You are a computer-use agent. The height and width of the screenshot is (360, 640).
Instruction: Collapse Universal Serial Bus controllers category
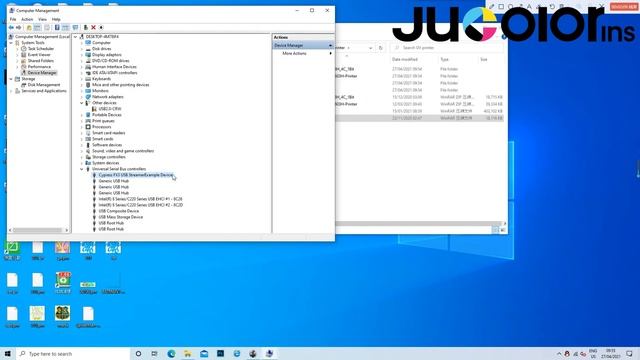[x=82, y=169]
